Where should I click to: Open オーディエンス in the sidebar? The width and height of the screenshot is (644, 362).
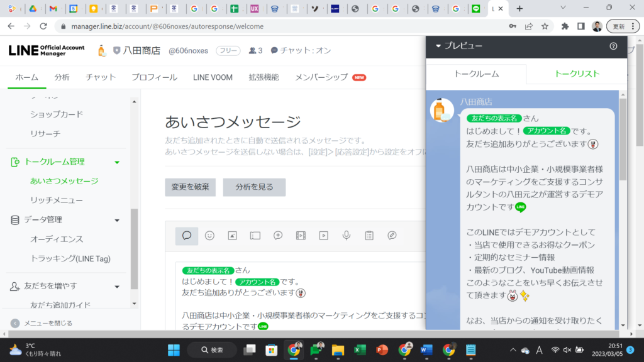tap(57, 239)
